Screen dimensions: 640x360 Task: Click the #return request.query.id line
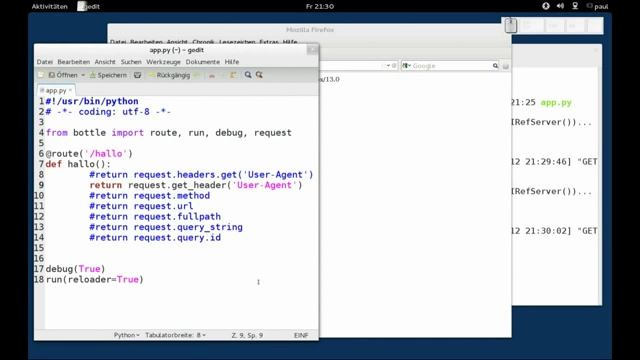pyautogui.click(x=155, y=238)
